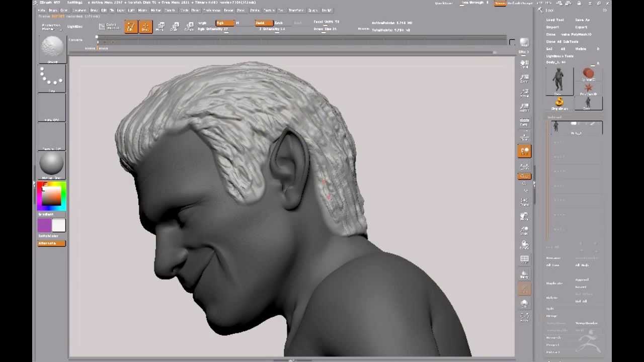
Task: Open the Zplugin menu
Action: [x=313, y=10]
